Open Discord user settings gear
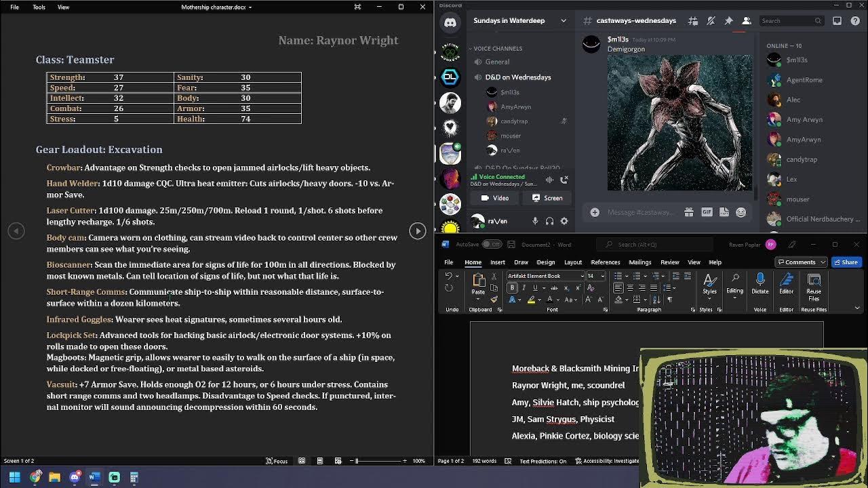The height and width of the screenshot is (488, 868). pos(564,221)
